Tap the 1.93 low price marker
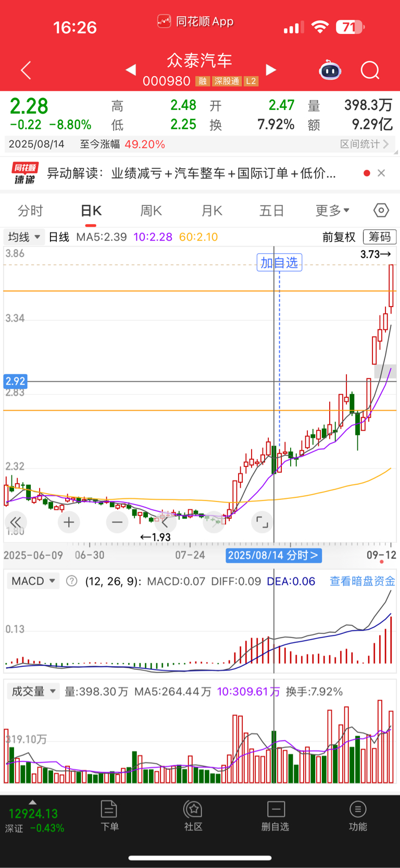This screenshot has width=400, height=868. click(155, 537)
